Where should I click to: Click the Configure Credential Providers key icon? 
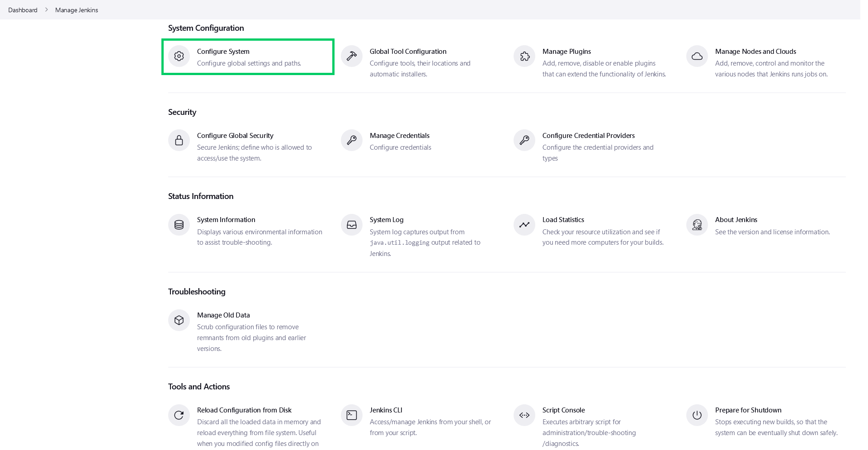pos(524,140)
